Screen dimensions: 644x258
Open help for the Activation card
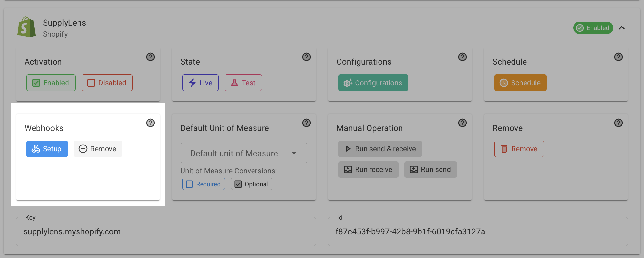[x=151, y=57]
